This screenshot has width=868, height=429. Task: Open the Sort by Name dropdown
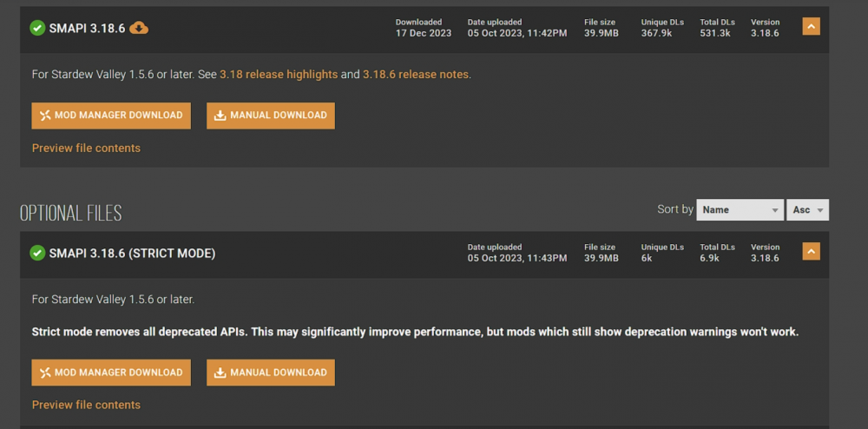[740, 209]
